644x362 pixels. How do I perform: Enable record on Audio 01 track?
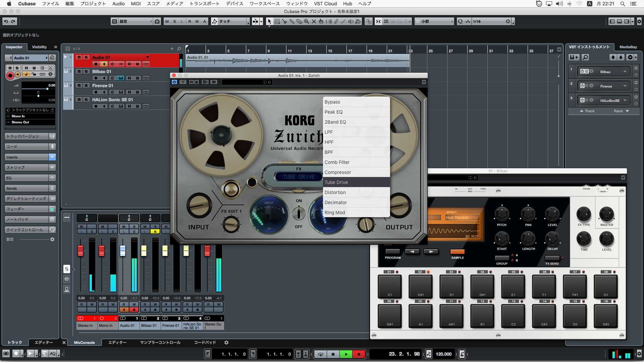pos(96,64)
